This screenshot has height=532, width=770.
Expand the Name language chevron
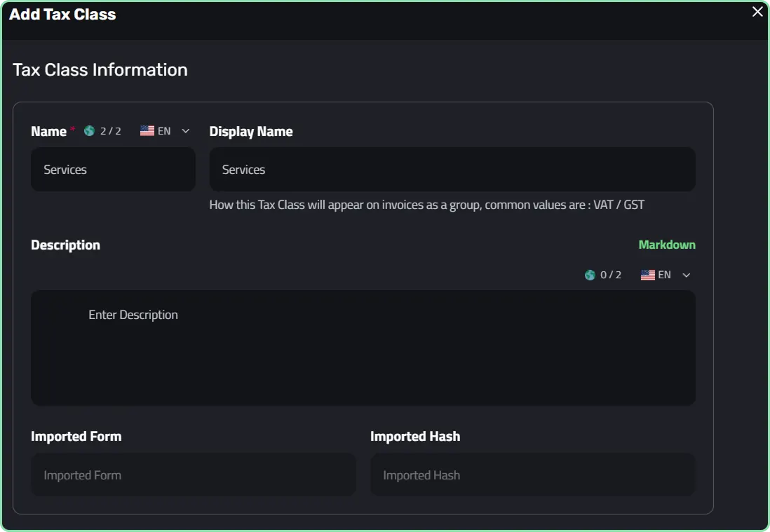(x=186, y=131)
